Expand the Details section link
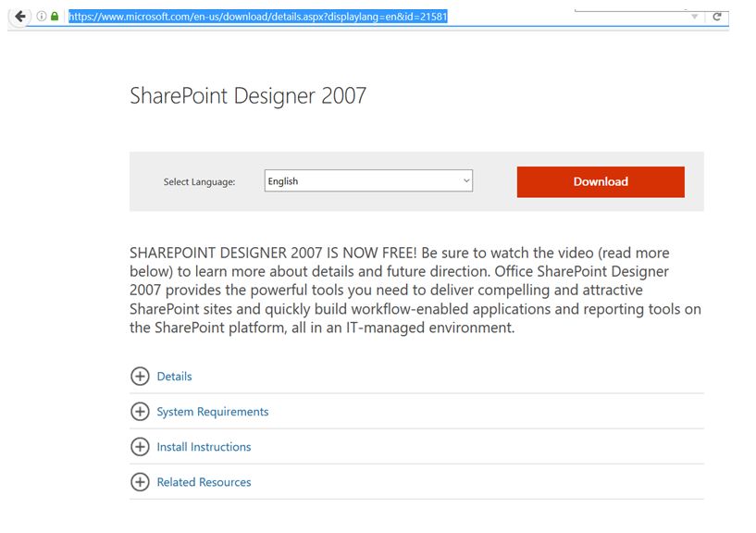Screen dimensions: 756x533 pyautogui.click(x=174, y=377)
